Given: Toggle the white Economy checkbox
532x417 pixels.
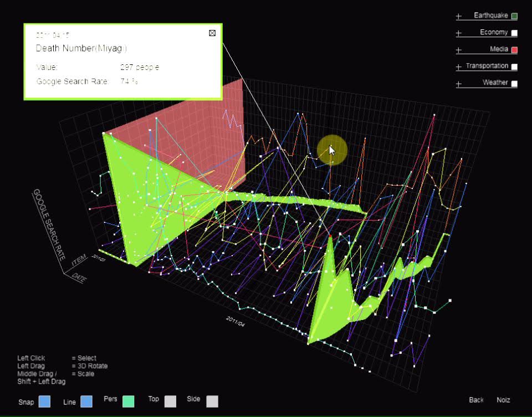Looking at the screenshot, I should [x=514, y=33].
